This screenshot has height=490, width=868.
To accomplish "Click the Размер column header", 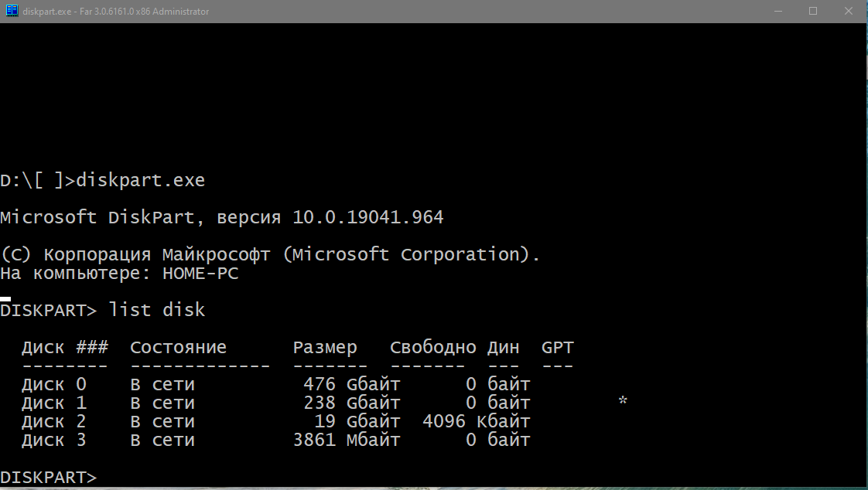I will pyautogui.click(x=325, y=347).
